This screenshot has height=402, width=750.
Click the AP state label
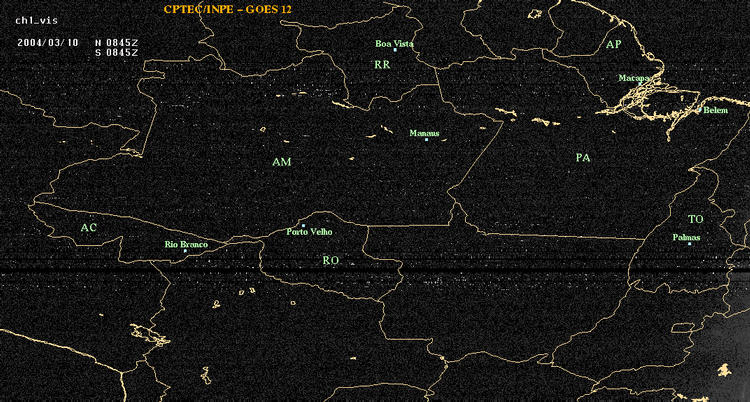[614, 45]
